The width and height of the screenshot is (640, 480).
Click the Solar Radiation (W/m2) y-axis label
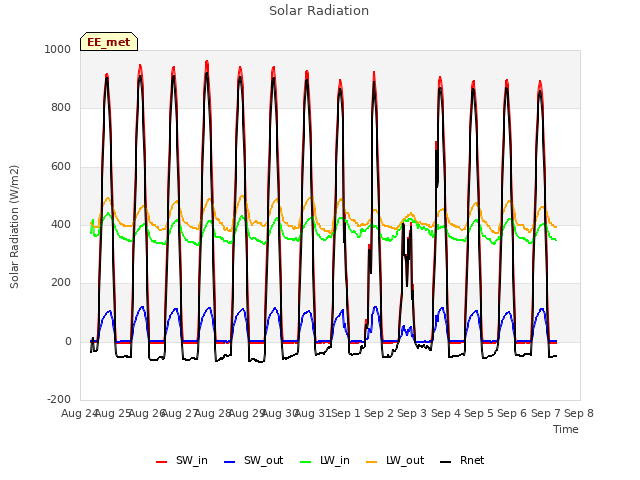[14, 227]
